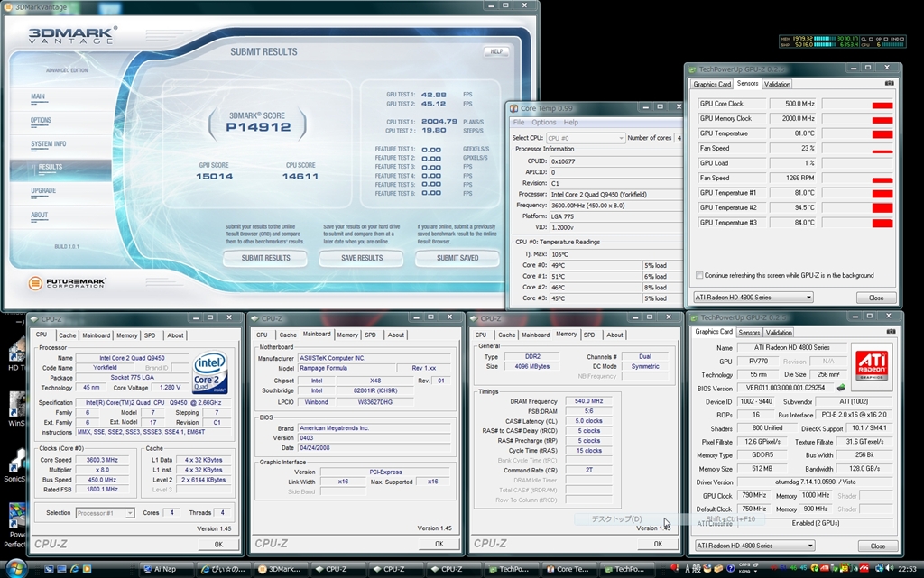Open the Select CPU dropdown in Core Temp
The height and width of the screenshot is (578, 924).
[585, 138]
